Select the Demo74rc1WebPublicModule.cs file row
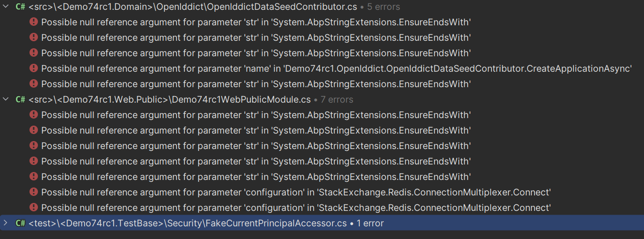 pos(169,100)
